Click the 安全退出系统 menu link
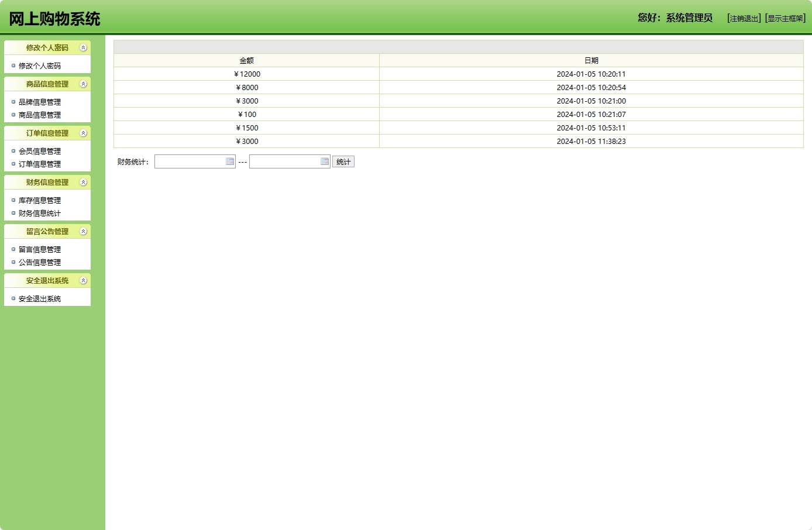 [40, 299]
